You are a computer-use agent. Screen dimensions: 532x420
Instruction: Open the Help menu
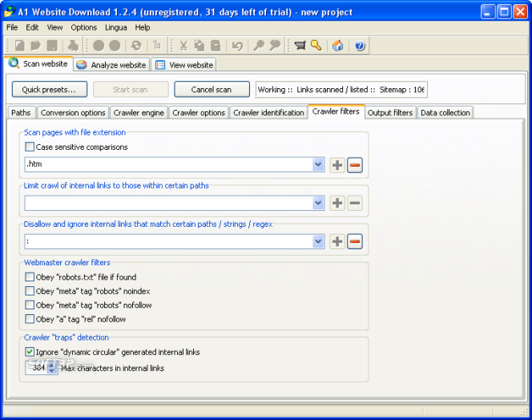[x=143, y=27]
